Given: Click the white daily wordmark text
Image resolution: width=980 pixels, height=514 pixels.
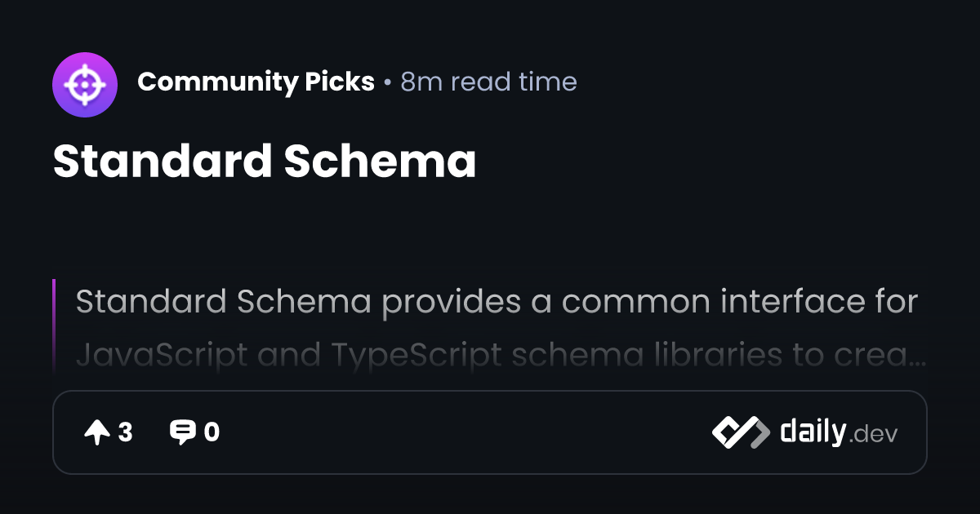Looking at the screenshot, I should point(812,432).
